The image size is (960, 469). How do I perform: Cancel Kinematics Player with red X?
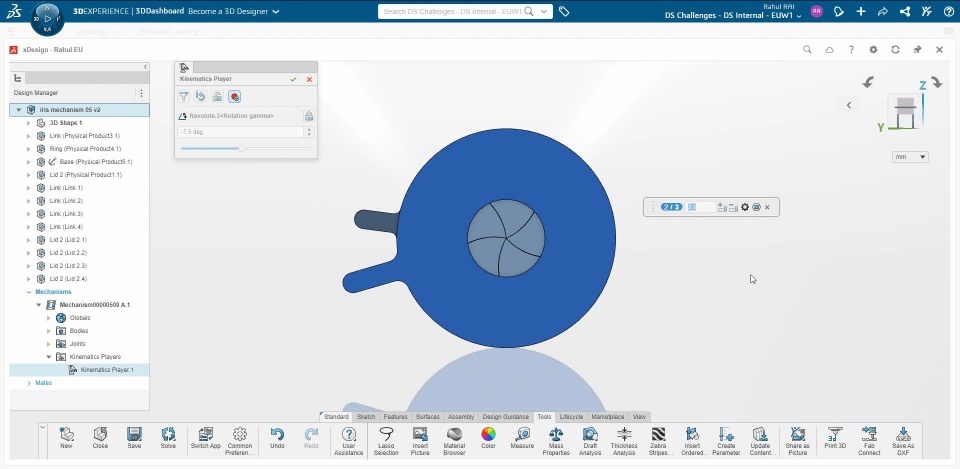tap(309, 79)
